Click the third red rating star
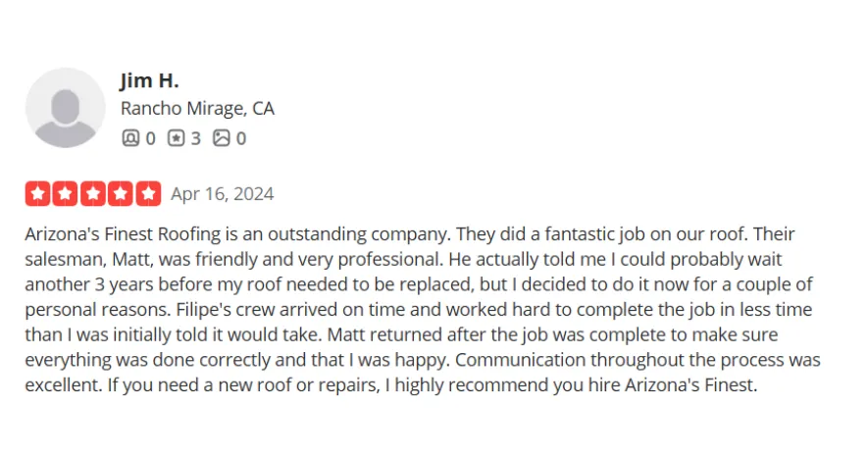The width and height of the screenshot is (868, 457). click(93, 193)
